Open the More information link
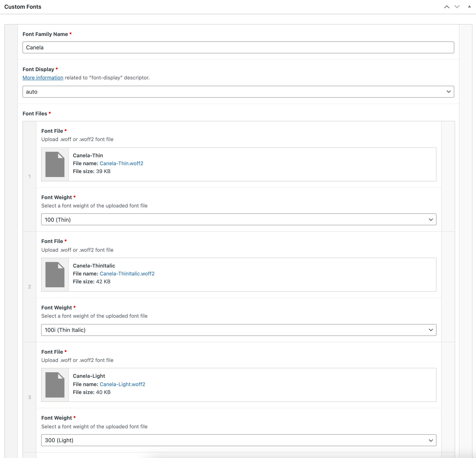 click(x=43, y=78)
